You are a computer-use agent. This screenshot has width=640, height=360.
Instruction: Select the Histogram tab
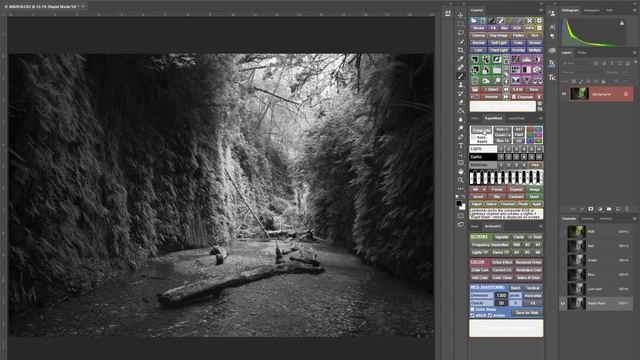[571, 10]
